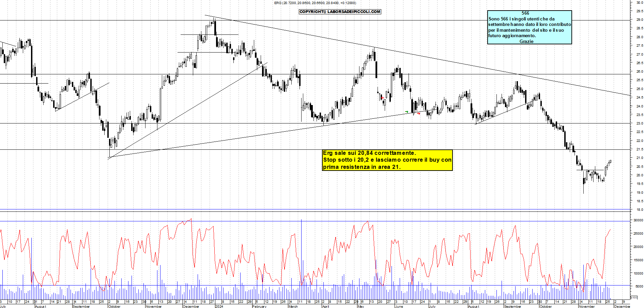Click the ERG price title at chart top
Viewport: 644px width, 308px height.
click(315, 3)
